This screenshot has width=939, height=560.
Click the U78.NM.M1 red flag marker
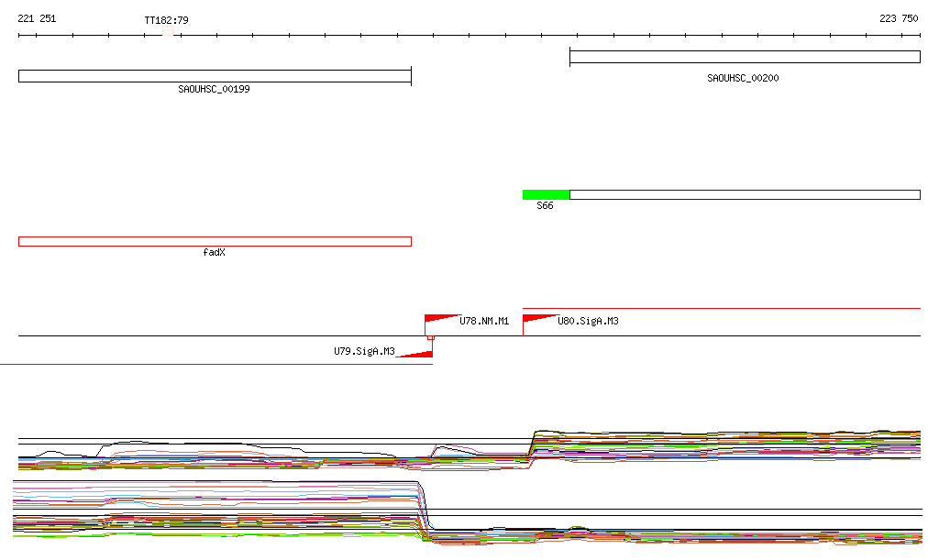(x=439, y=320)
